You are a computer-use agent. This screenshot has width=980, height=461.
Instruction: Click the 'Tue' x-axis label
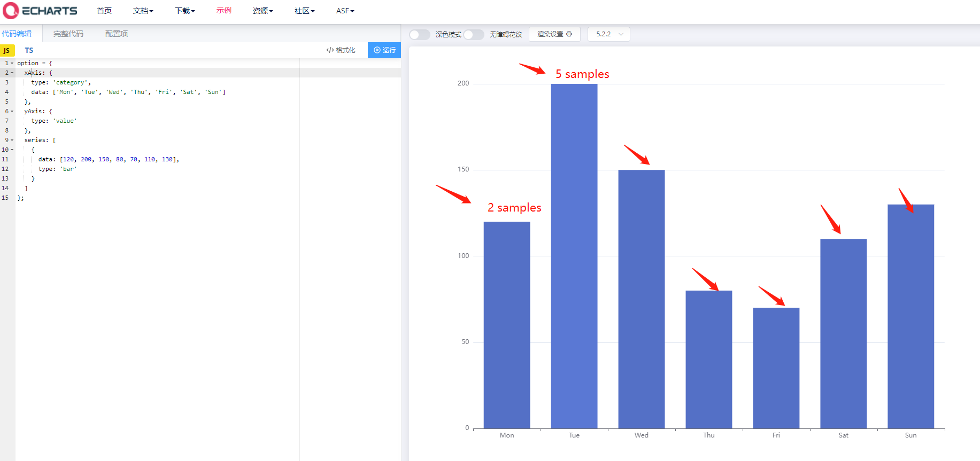click(574, 435)
